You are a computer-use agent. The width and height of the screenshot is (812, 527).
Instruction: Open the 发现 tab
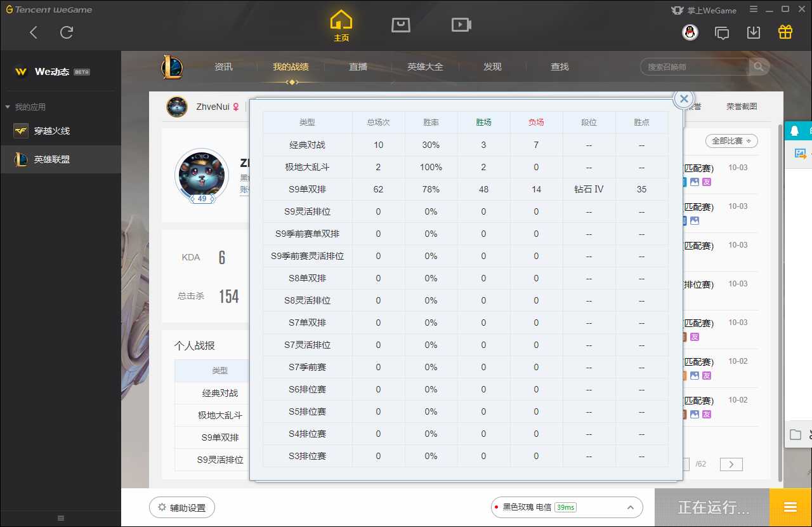[x=492, y=67]
